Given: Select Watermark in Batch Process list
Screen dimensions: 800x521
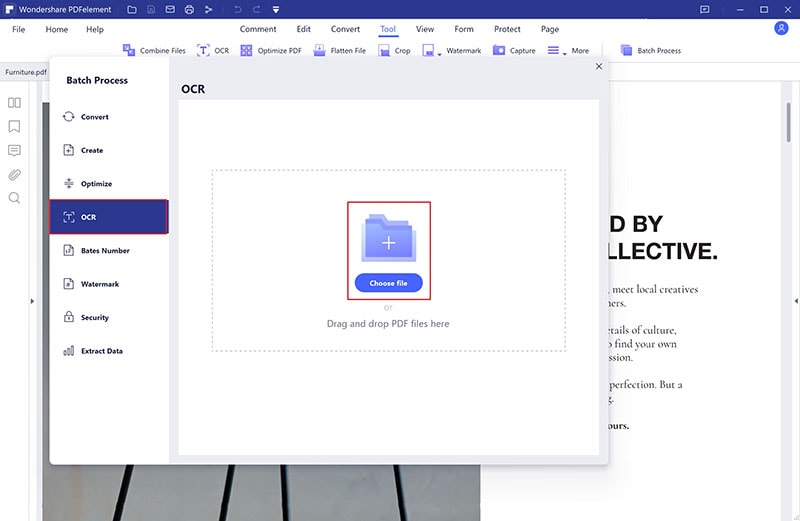Looking at the screenshot, I should (x=109, y=284).
